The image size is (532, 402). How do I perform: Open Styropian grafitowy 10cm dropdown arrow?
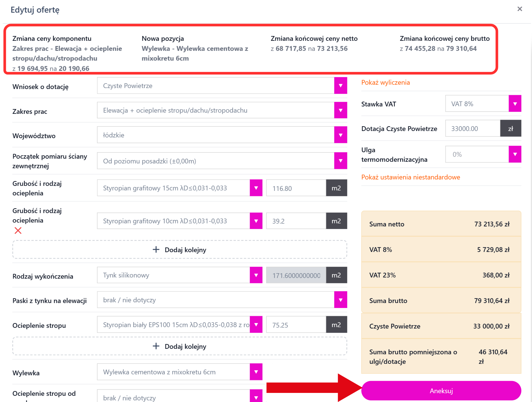256,221
